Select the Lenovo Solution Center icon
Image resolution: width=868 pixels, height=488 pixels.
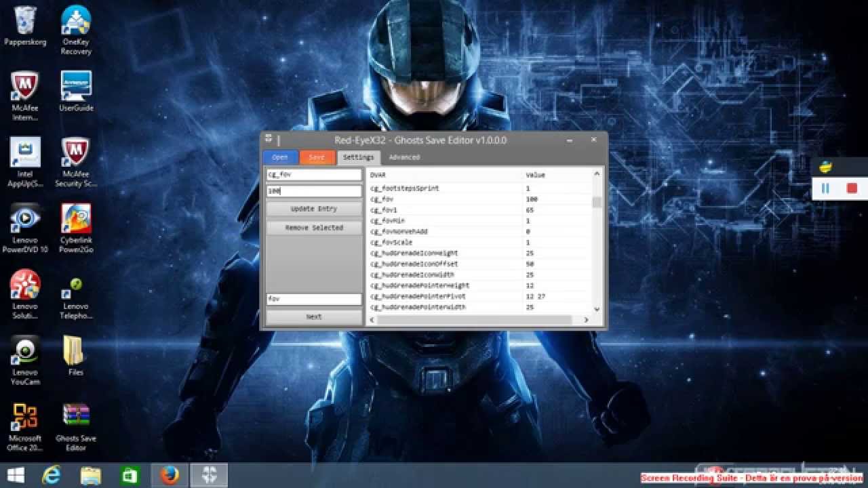tap(25, 295)
